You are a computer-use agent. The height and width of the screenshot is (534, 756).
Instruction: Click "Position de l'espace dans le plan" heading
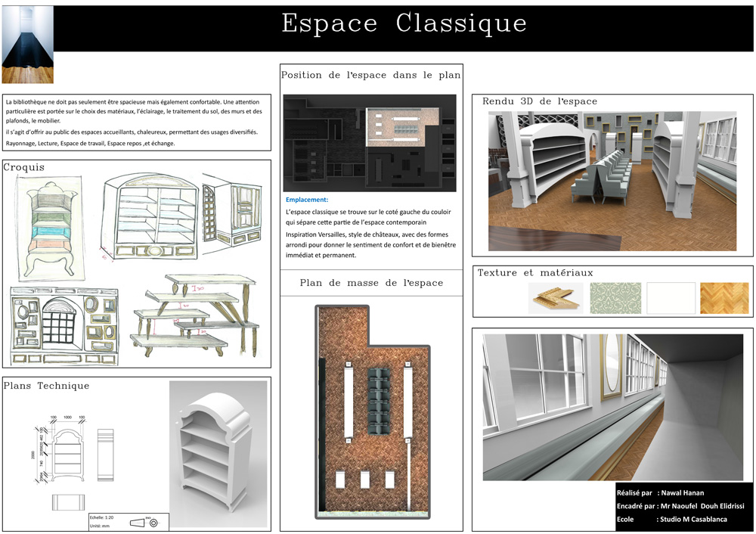[370, 75]
